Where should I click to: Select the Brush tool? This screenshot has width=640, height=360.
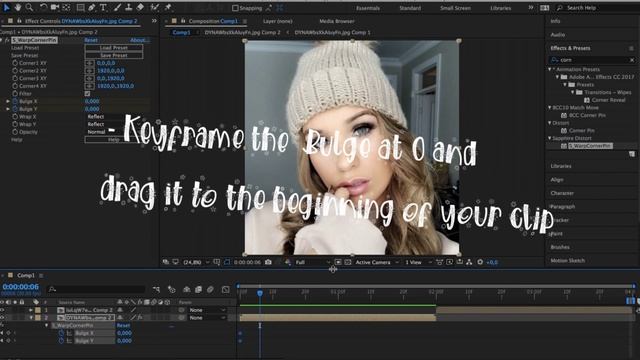pos(117,8)
